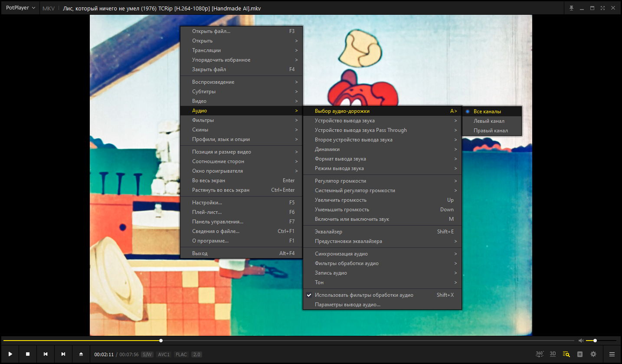Viewport: 622px width, 364px height.
Task: Click the volume slider handle
Action: tap(595, 341)
